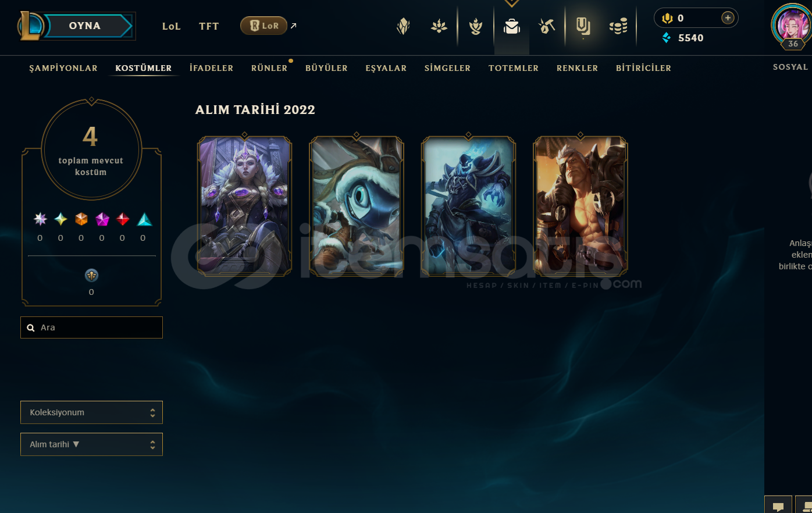The height and width of the screenshot is (513, 812).
Task: Open the Store coins icon
Action: [618, 26]
